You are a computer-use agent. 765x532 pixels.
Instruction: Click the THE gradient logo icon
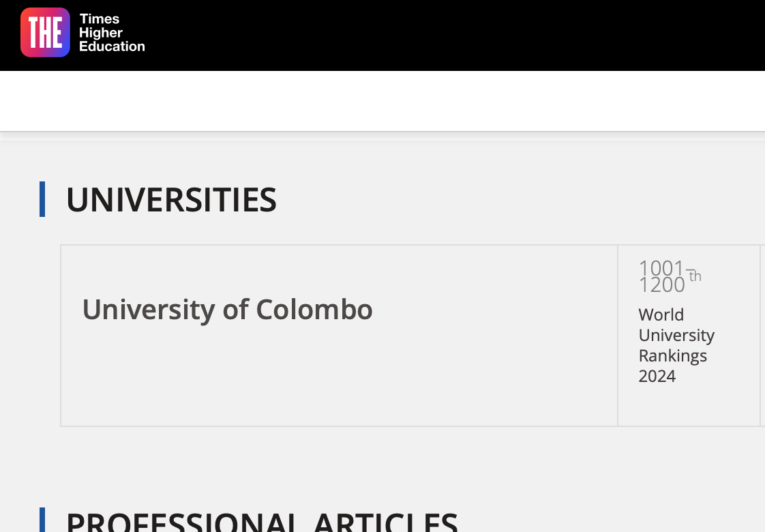46,32
